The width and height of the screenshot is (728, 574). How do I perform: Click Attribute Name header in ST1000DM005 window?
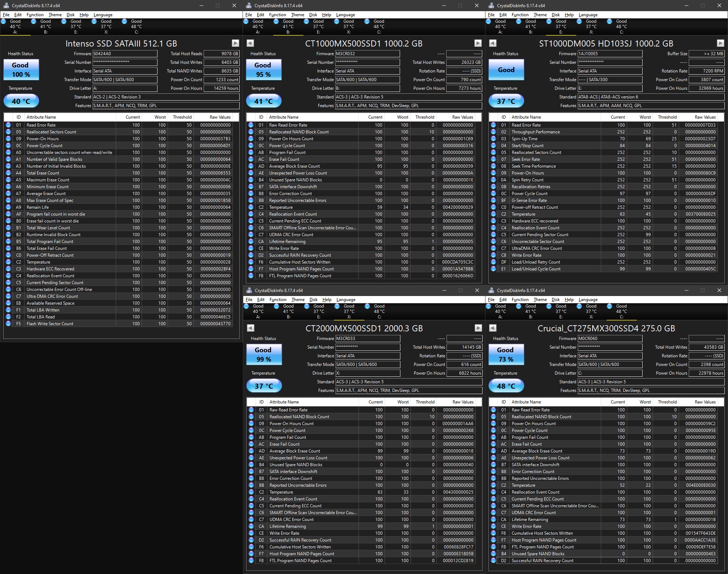point(554,117)
